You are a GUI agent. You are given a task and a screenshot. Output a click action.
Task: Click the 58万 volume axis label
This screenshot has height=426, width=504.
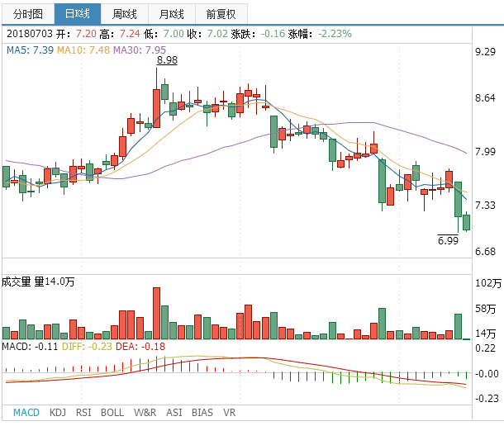485,309
